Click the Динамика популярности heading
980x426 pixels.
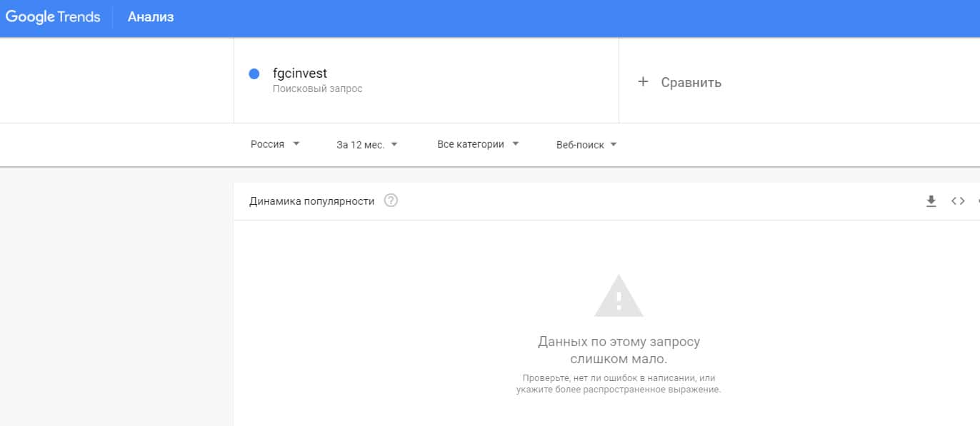311,201
